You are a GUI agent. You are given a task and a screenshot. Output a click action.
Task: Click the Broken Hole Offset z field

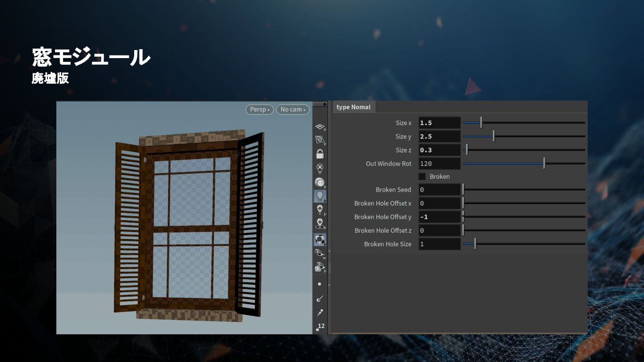coord(439,231)
